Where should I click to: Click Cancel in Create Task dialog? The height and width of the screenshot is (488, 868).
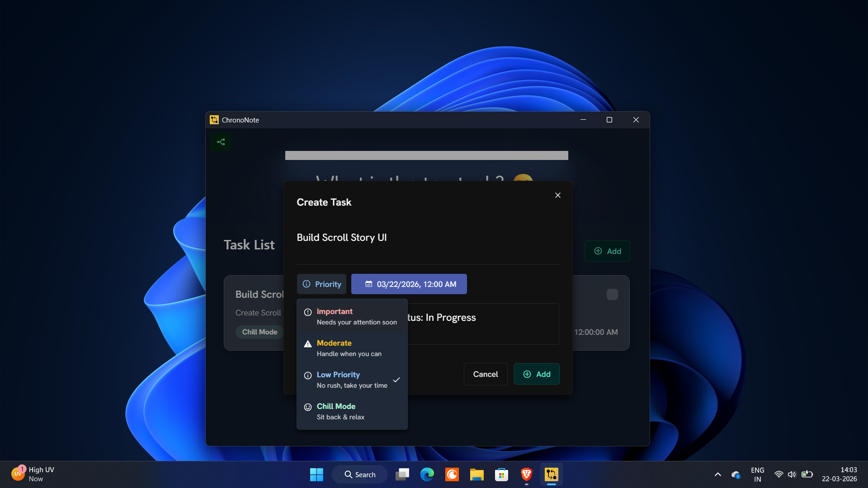(x=485, y=374)
